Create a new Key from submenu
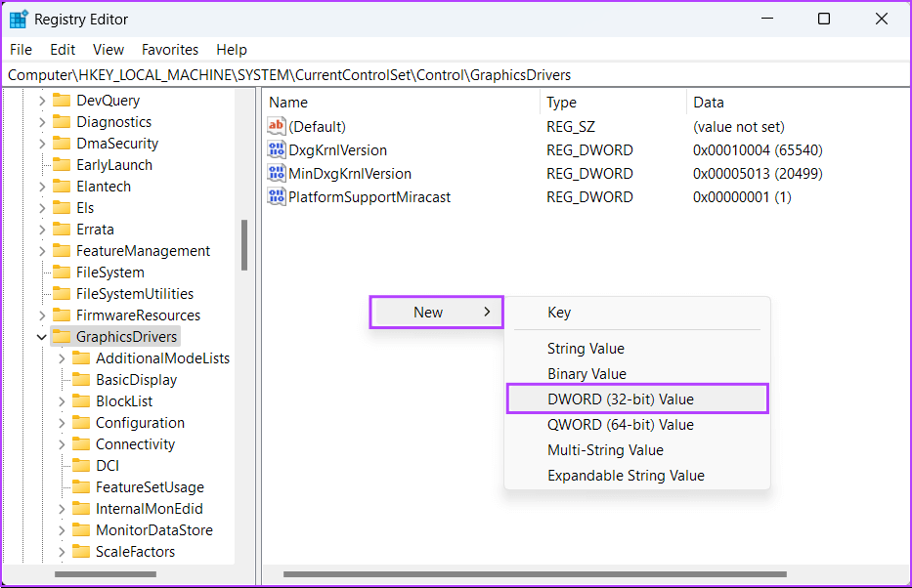This screenshot has height=588, width=912. [x=559, y=313]
